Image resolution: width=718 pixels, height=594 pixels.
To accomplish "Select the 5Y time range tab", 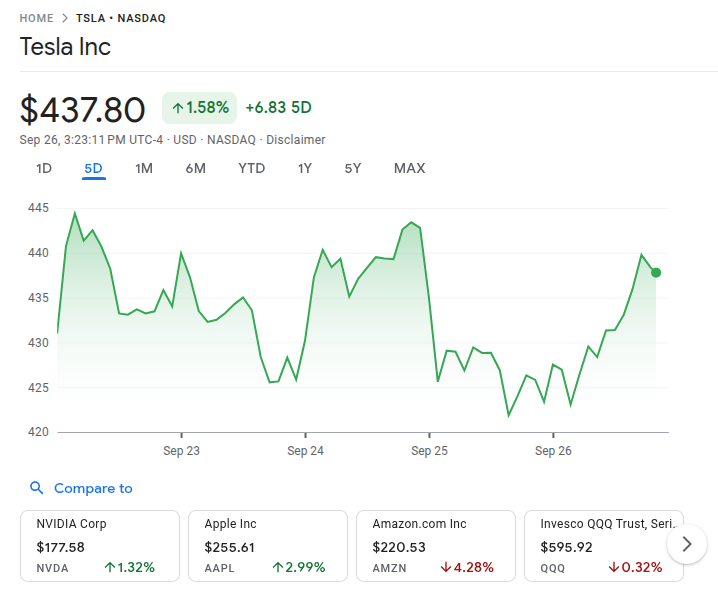I will [353, 169].
